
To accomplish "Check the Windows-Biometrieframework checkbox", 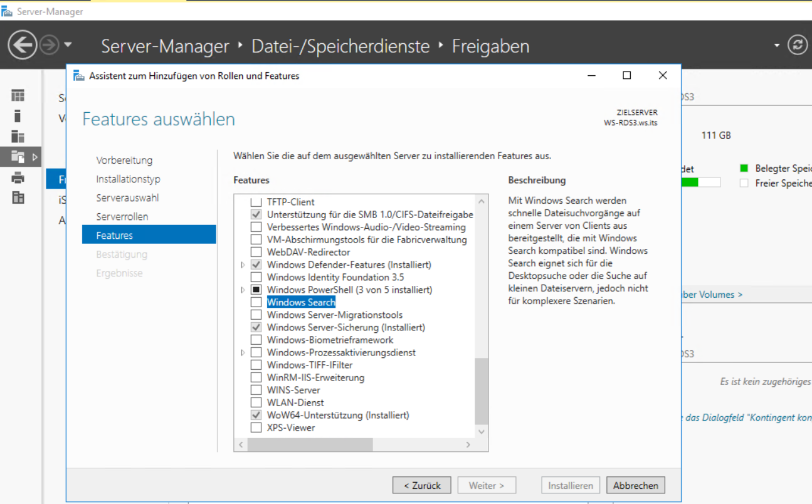I will click(256, 340).
